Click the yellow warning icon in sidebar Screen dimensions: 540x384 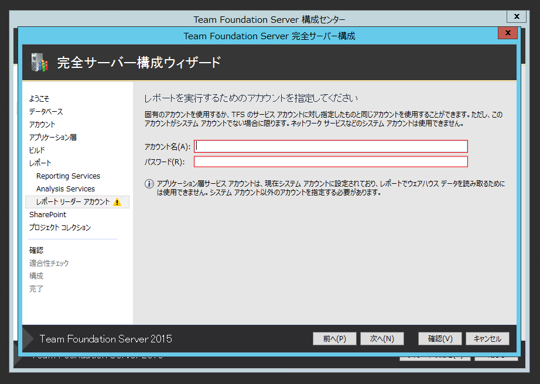[x=117, y=202]
